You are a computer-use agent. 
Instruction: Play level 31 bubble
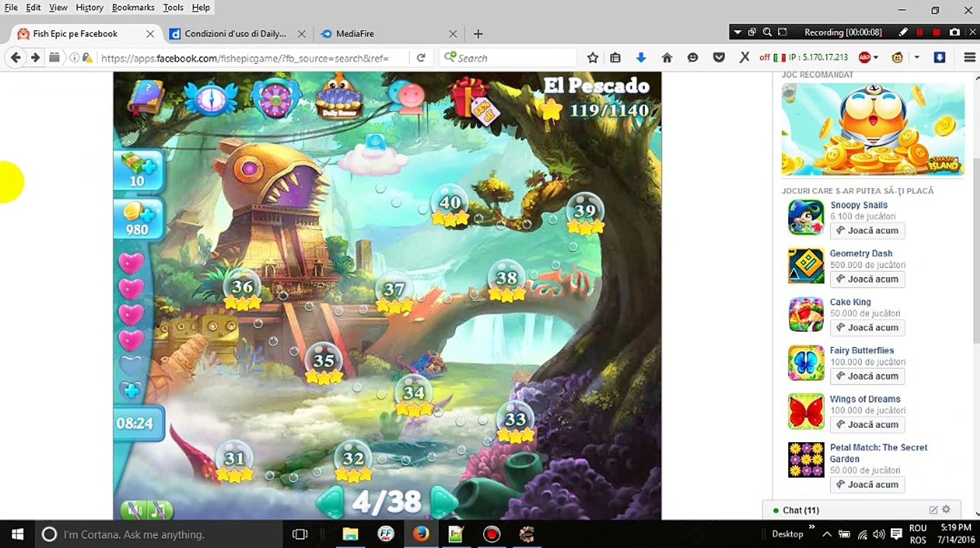[234, 462]
